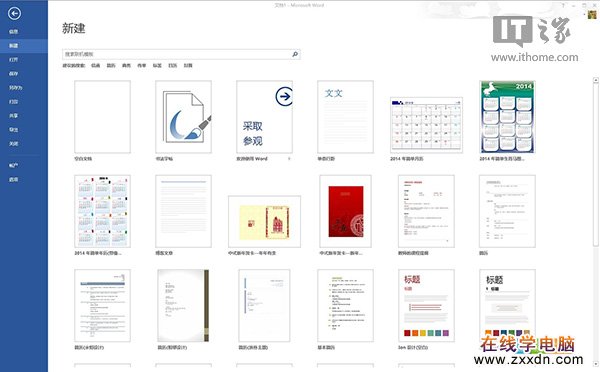Click the user account avatar in title bar
Image resolution: width=600 pixels, height=372 pixels.
point(592,15)
